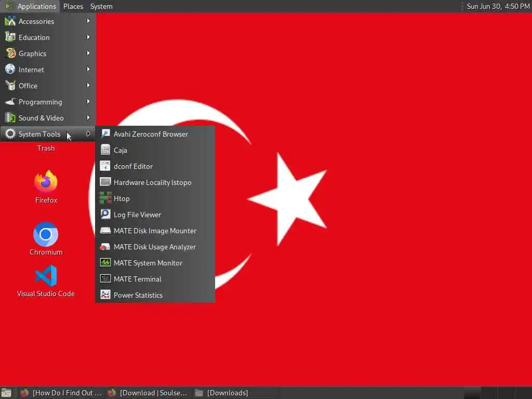This screenshot has height=399, width=532.
Task: Click the MATE System Monitor icon
Action: [105, 262]
